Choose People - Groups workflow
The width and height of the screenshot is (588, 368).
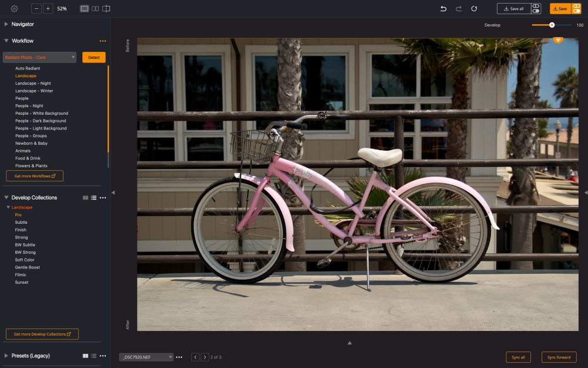[31, 136]
